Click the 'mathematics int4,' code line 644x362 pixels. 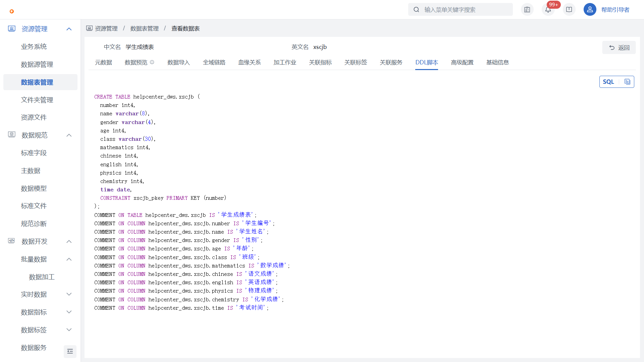[x=125, y=147]
